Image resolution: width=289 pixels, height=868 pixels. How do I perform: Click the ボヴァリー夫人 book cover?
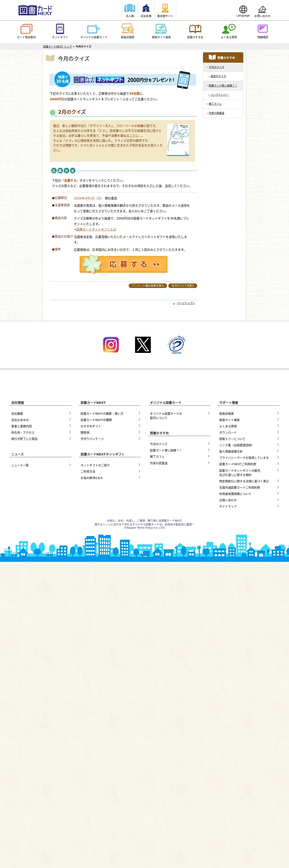[178, 140]
